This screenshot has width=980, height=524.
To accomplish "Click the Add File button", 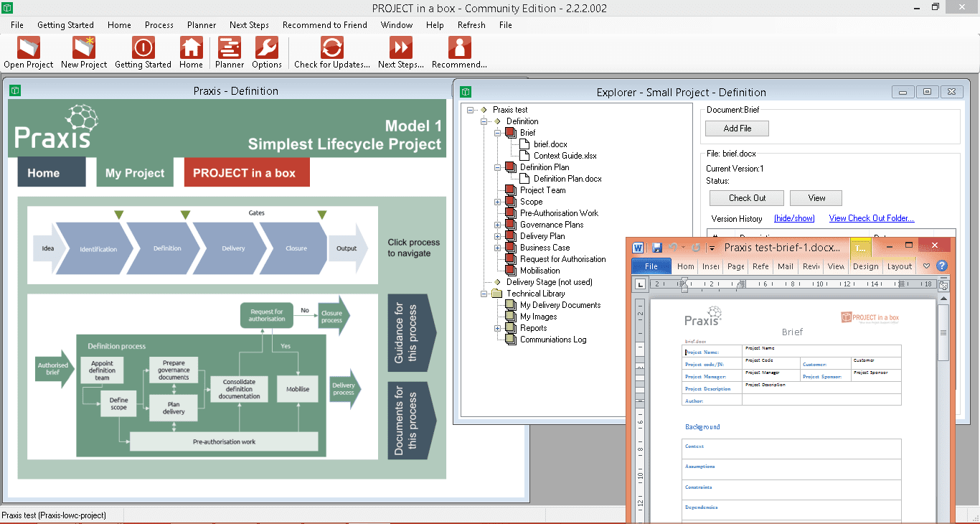I will pyautogui.click(x=737, y=128).
